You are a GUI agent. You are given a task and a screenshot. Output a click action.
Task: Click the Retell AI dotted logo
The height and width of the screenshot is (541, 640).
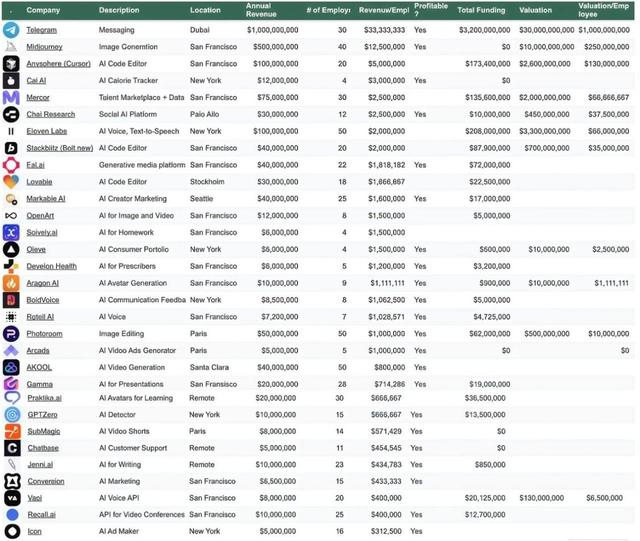point(11,317)
